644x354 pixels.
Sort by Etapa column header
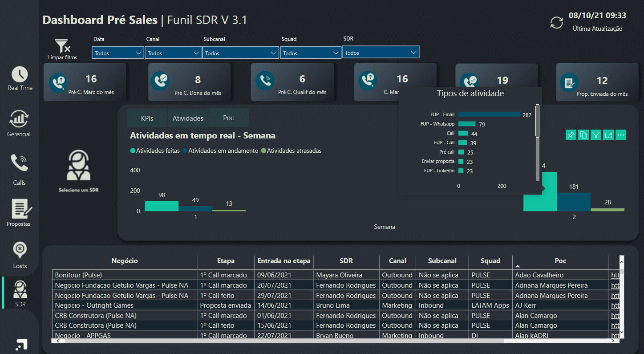click(226, 261)
